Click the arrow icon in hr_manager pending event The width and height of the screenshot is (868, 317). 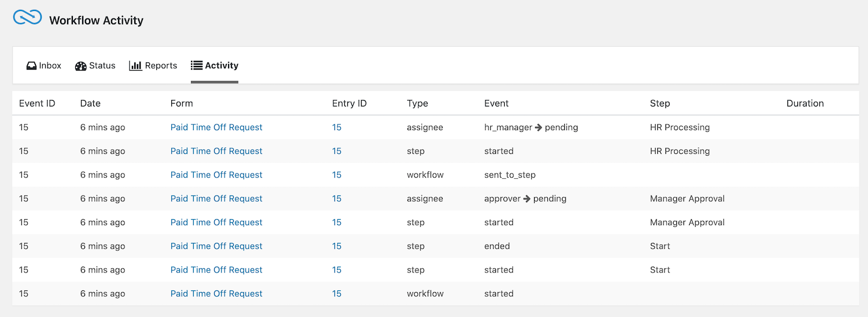(538, 127)
